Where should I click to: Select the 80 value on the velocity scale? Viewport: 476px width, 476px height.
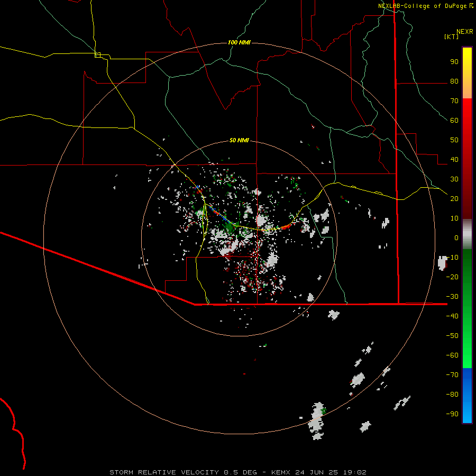(x=454, y=81)
